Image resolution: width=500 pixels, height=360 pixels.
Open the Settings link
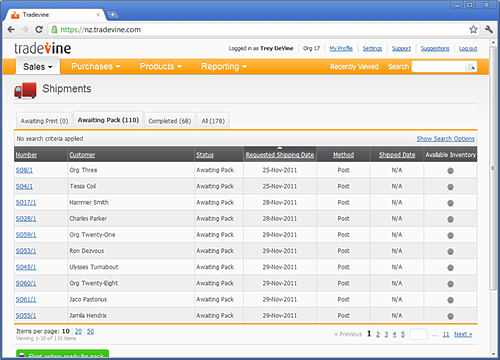(372, 49)
